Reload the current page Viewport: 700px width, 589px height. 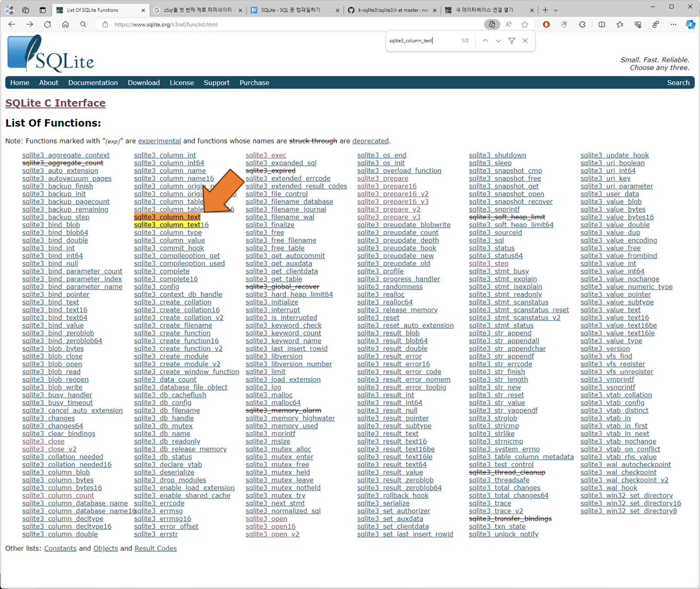[x=48, y=25]
